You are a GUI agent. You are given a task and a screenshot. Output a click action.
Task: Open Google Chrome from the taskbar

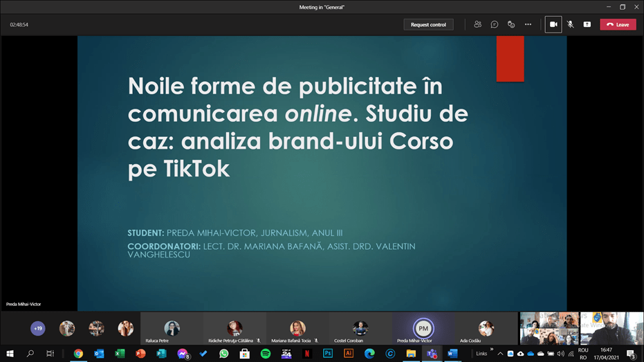(78, 354)
